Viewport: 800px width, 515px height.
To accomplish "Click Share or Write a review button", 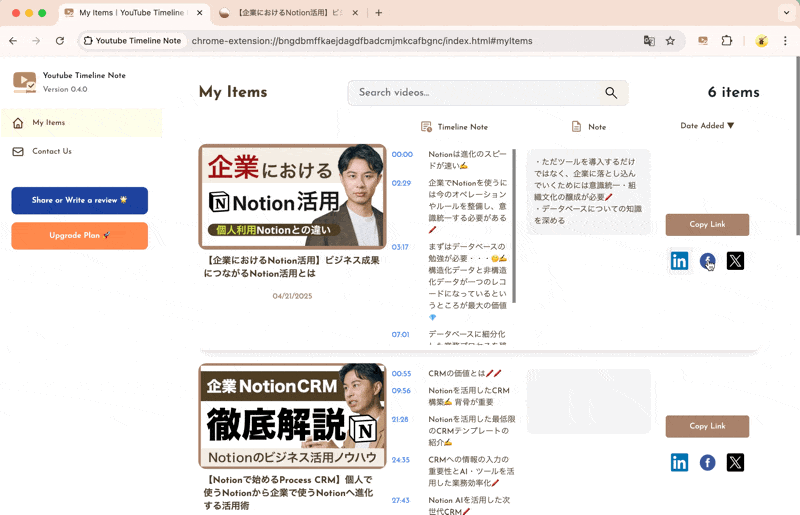I will tap(79, 200).
